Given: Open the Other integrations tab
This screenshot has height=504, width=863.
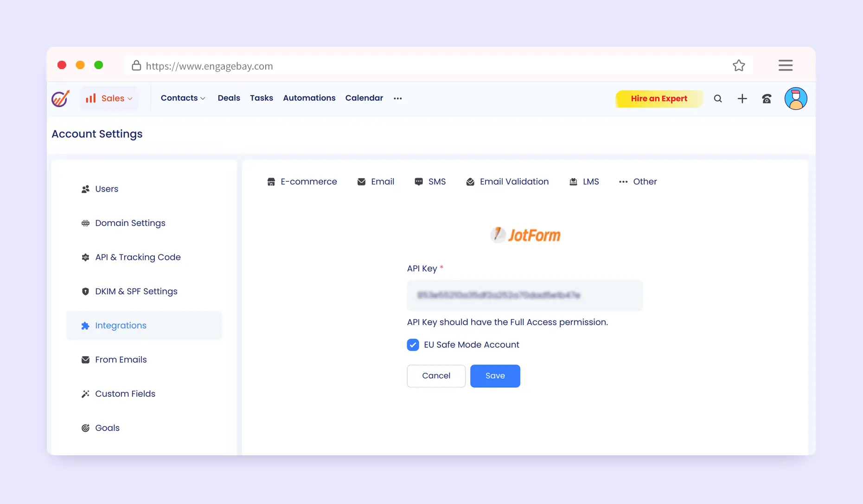Looking at the screenshot, I should click(x=638, y=182).
